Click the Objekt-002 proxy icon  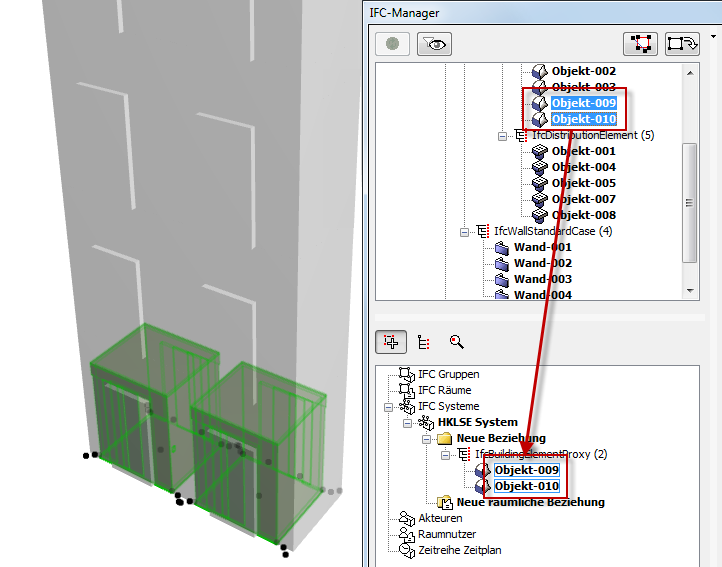(x=539, y=71)
